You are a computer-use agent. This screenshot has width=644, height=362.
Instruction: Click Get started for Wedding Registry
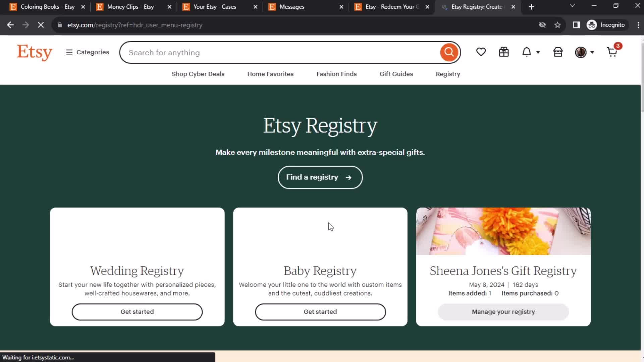click(137, 312)
